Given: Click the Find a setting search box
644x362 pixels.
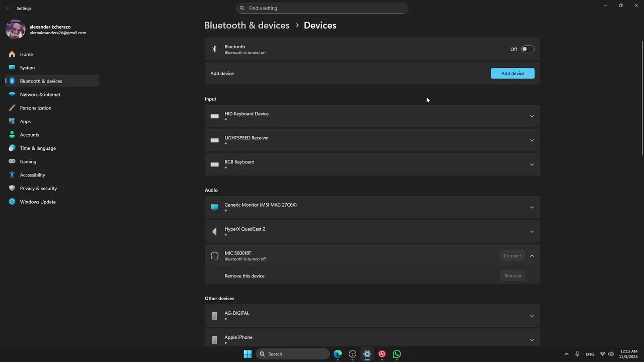Looking at the screenshot, I should click(322, 8).
